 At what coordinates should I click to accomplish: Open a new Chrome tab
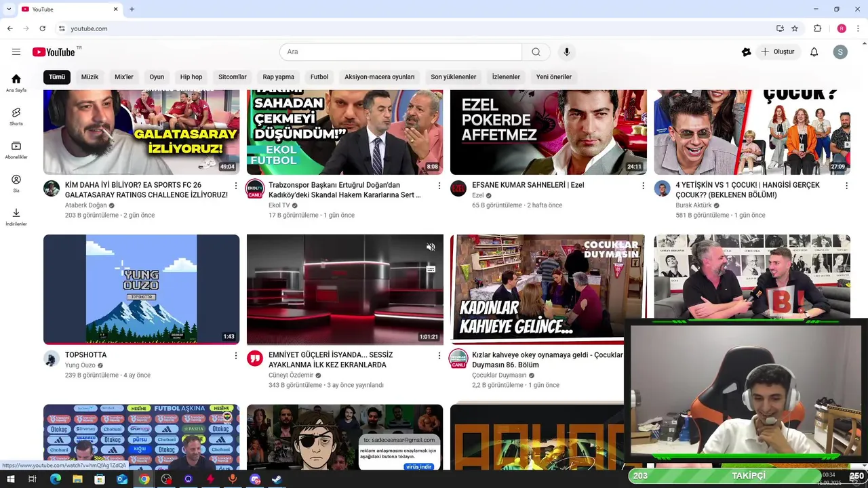[x=132, y=9]
